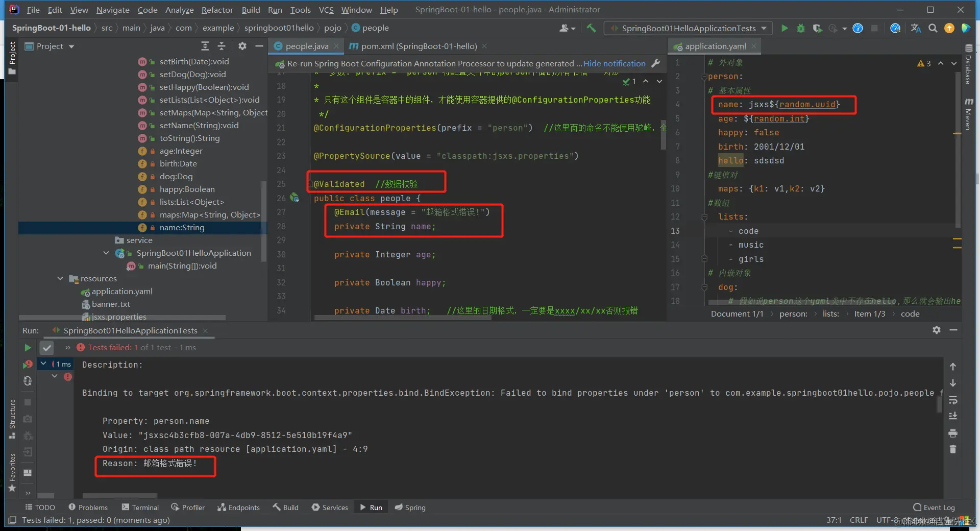Screen dimensions: 980x531
Task: Jump down the stack trace in Run console
Action: pyautogui.click(x=953, y=383)
